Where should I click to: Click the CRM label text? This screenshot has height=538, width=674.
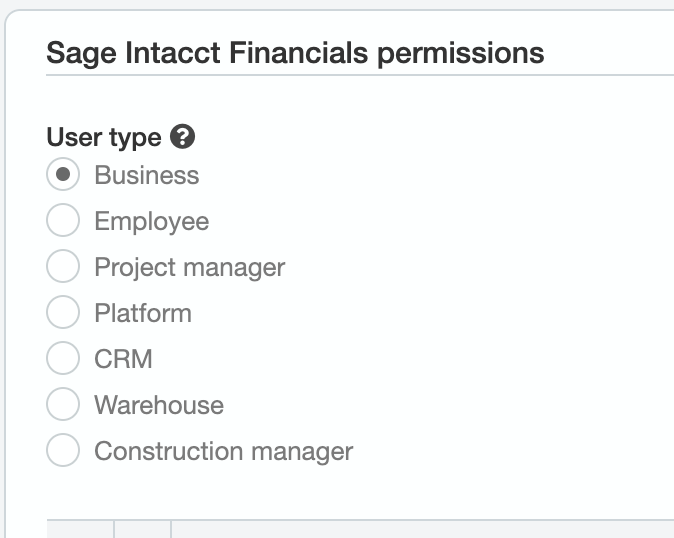tap(124, 359)
